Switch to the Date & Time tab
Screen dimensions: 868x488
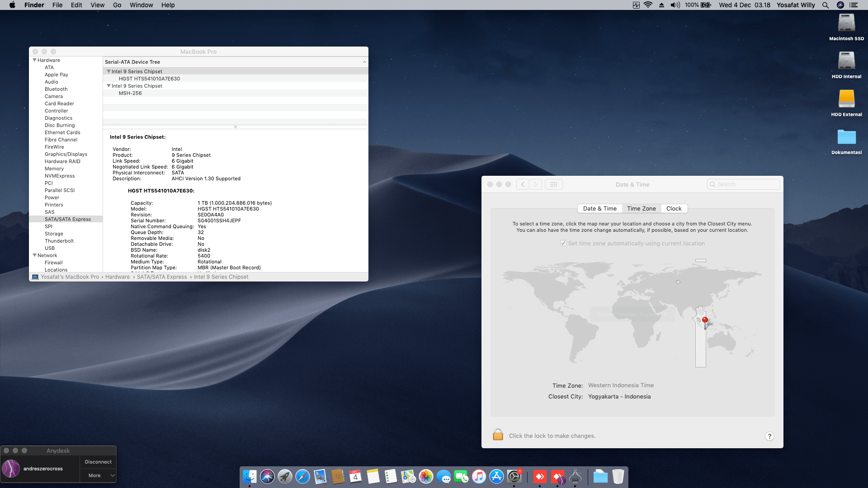pyautogui.click(x=599, y=208)
